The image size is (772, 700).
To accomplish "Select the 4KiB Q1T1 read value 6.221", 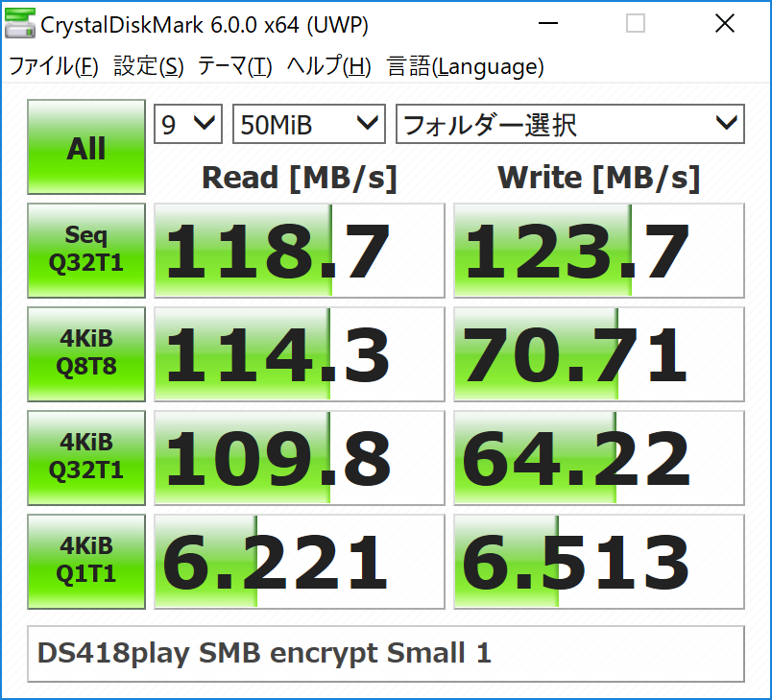I will 300,562.
